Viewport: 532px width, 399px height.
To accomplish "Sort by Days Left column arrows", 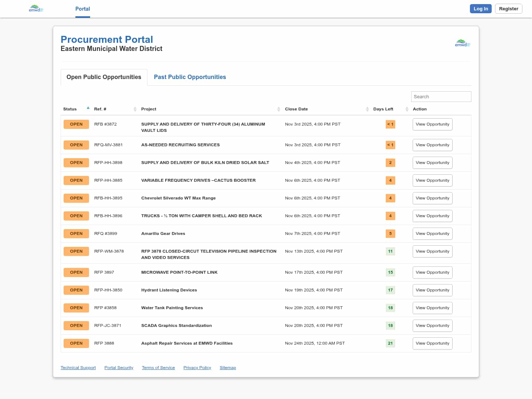I will pyautogui.click(x=407, y=109).
